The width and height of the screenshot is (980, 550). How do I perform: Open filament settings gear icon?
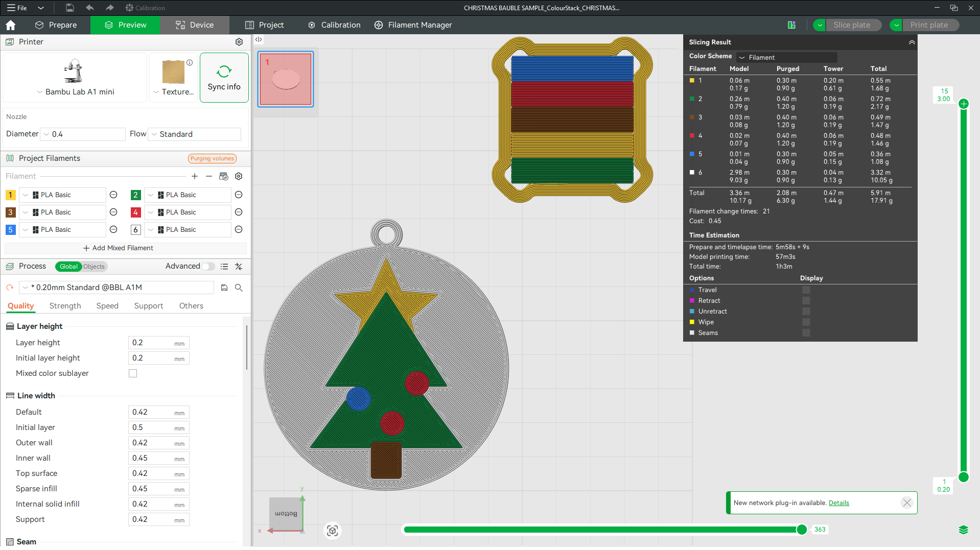click(x=239, y=176)
